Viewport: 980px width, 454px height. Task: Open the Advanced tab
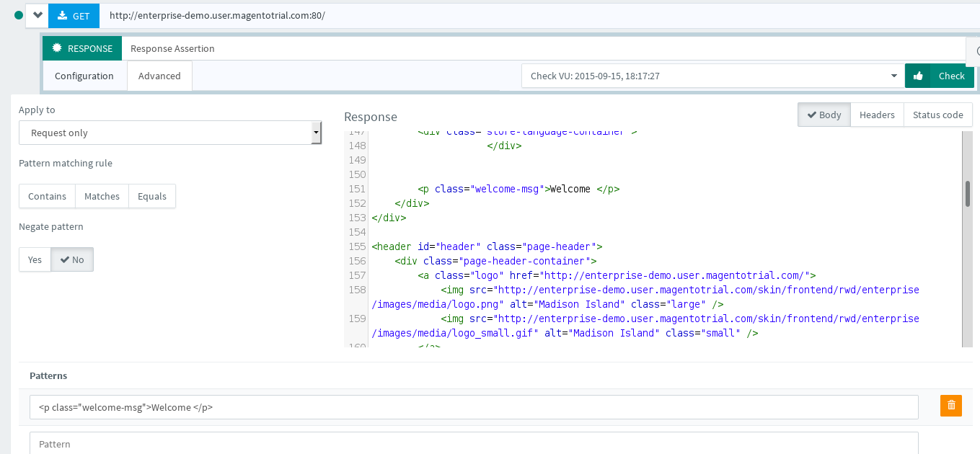click(159, 76)
